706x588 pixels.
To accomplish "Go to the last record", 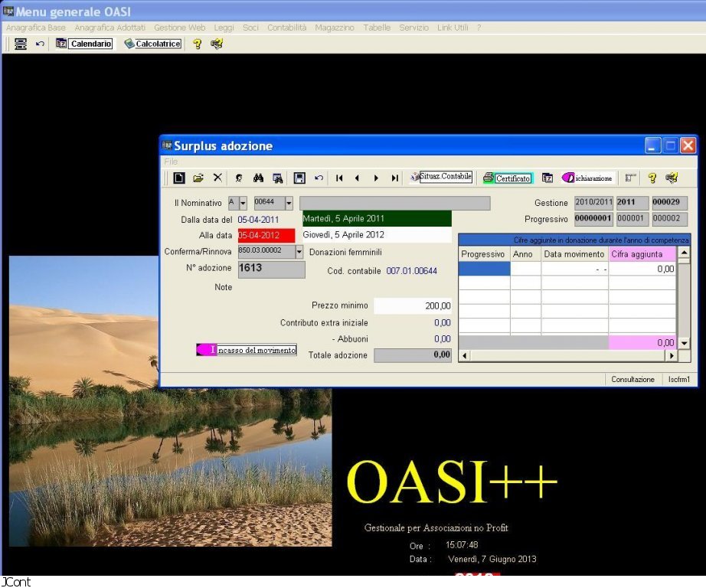I will tap(394, 178).
